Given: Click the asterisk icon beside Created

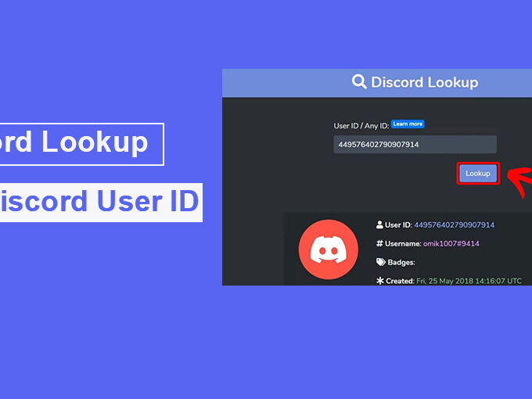Looking at the screenshot, I should pos(380,281).
